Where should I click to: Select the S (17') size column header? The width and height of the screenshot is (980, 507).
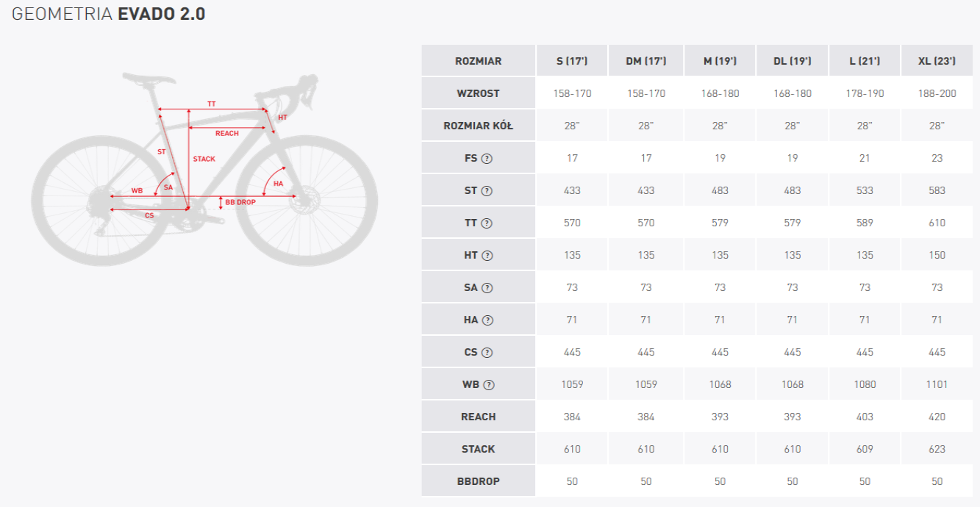coord(572,61)
